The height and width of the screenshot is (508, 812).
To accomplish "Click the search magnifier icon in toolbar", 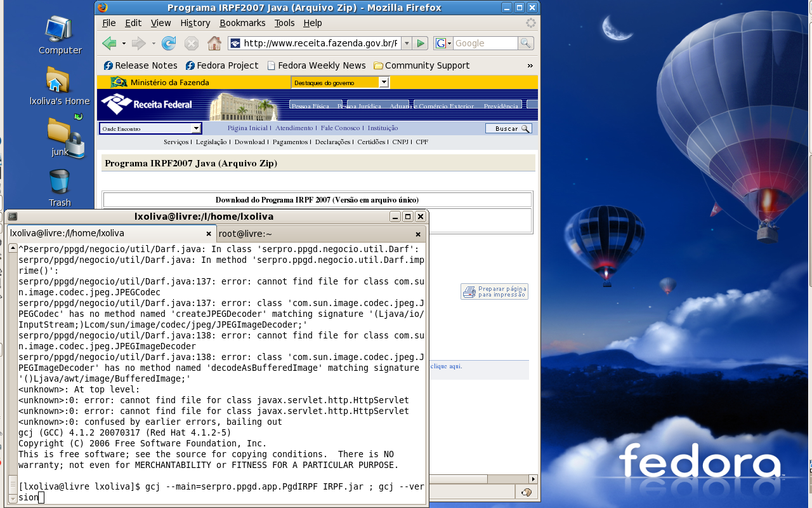I will [525, 43].
